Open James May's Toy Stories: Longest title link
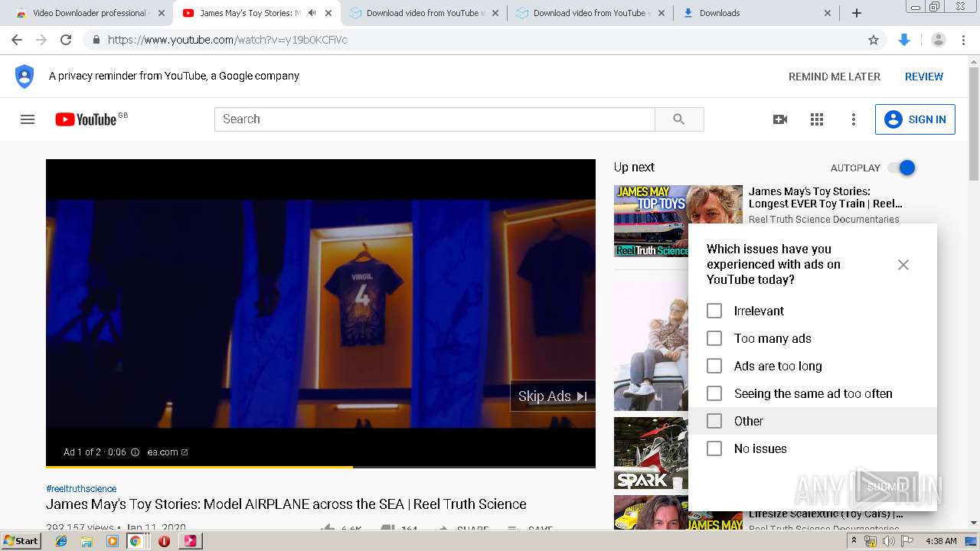Image resolution: width=980 pixels, height=551 pixels. [825, 197]
